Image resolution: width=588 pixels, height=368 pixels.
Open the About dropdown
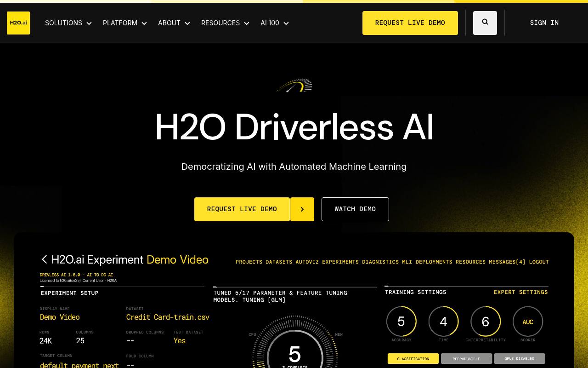click(174, 23)
